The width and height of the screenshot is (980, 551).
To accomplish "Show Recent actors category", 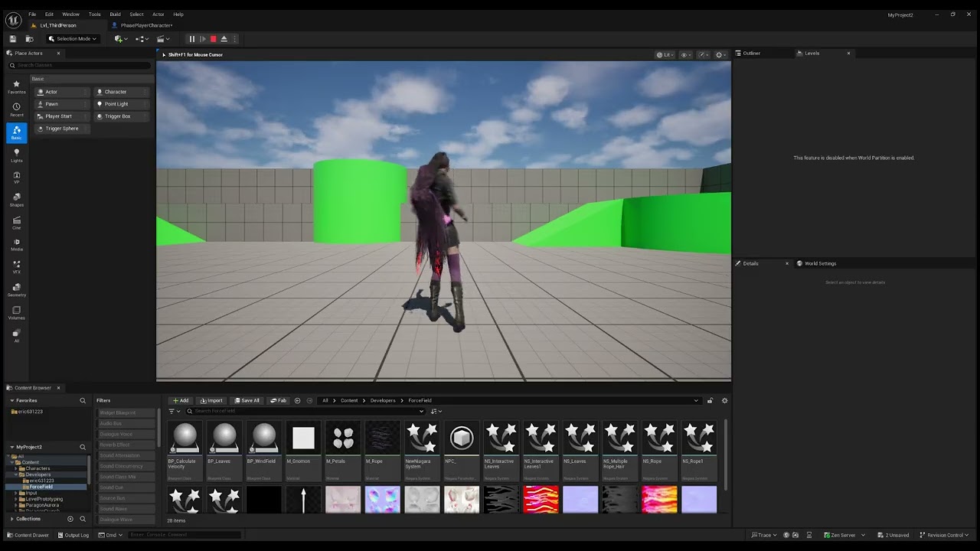I will pyautogui.click(x=16, y=110).
